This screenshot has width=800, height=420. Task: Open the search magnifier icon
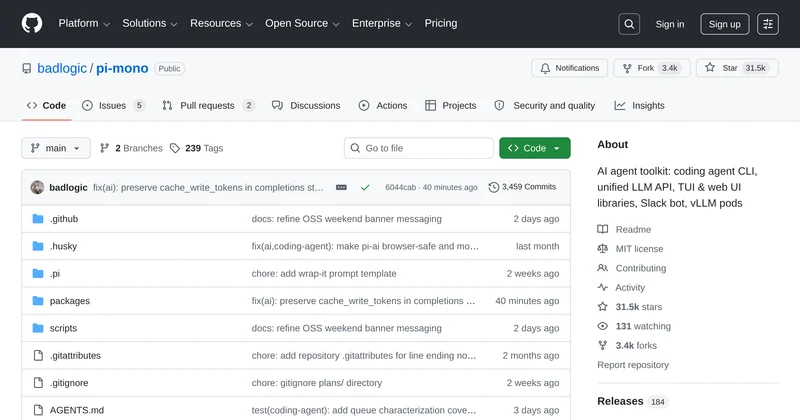tap(629, 24)
